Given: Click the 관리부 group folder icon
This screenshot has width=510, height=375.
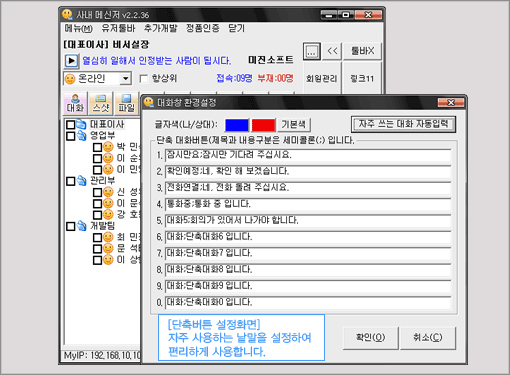Looking at the screenshot, I should tap(81, 181).
